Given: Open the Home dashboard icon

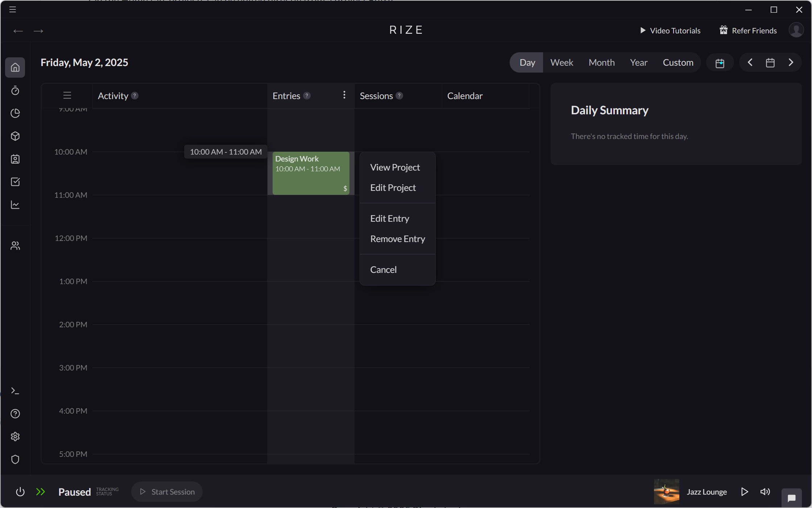Looking at the screenshot, I should tap(15, 67).
